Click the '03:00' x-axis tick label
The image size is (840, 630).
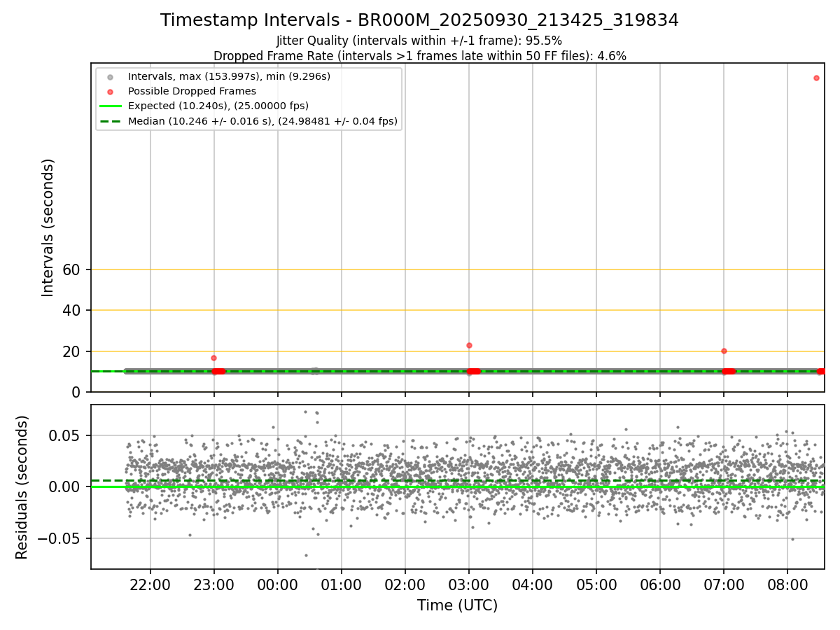point(469,584)
